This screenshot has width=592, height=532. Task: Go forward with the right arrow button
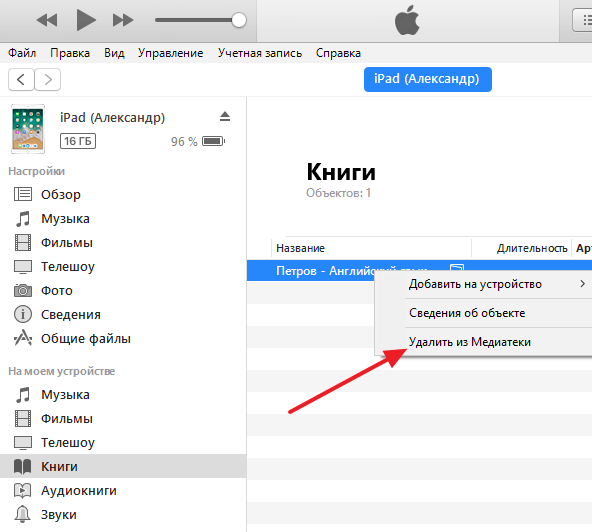click(48, 80)
